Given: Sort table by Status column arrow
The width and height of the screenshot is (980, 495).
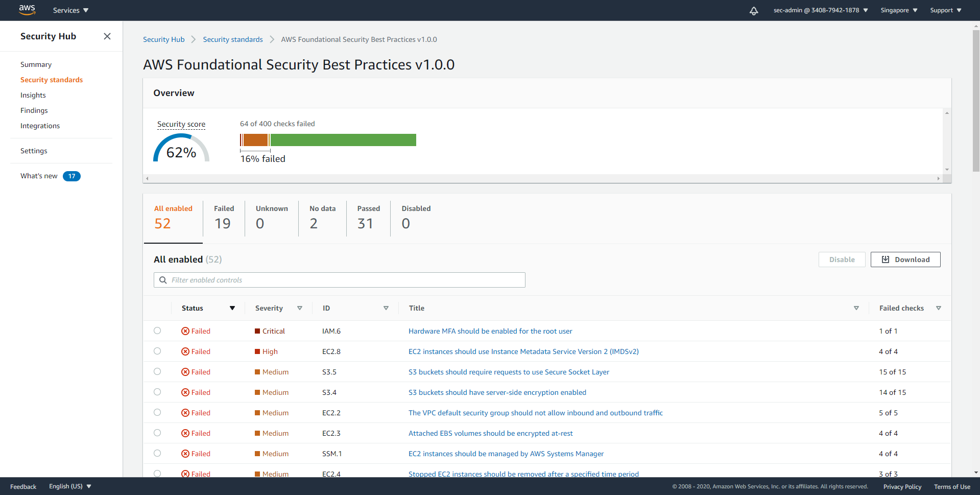Looking at the screenshot, I should [x=232, y=308].
